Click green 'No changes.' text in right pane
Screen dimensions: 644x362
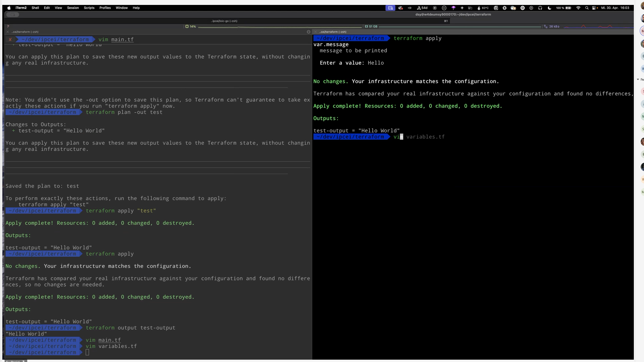click(331, 81)
